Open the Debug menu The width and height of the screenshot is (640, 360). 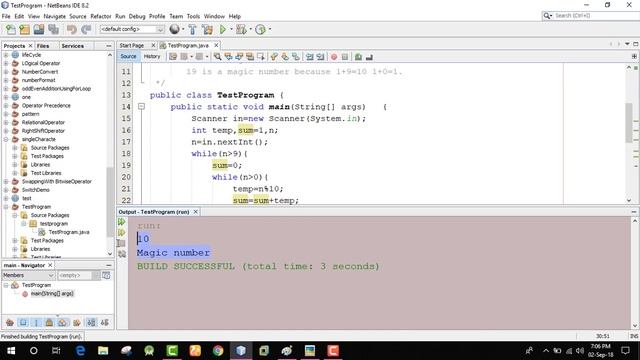coord(137,16)
